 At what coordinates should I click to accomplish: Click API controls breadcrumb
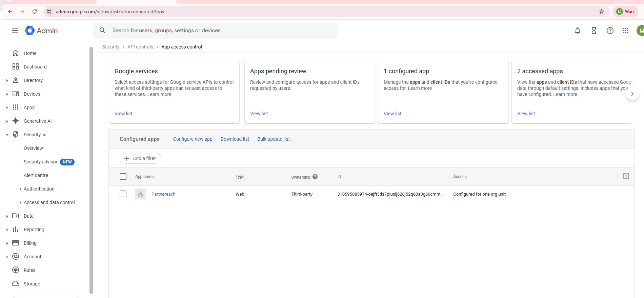click(x=140, y=47)
